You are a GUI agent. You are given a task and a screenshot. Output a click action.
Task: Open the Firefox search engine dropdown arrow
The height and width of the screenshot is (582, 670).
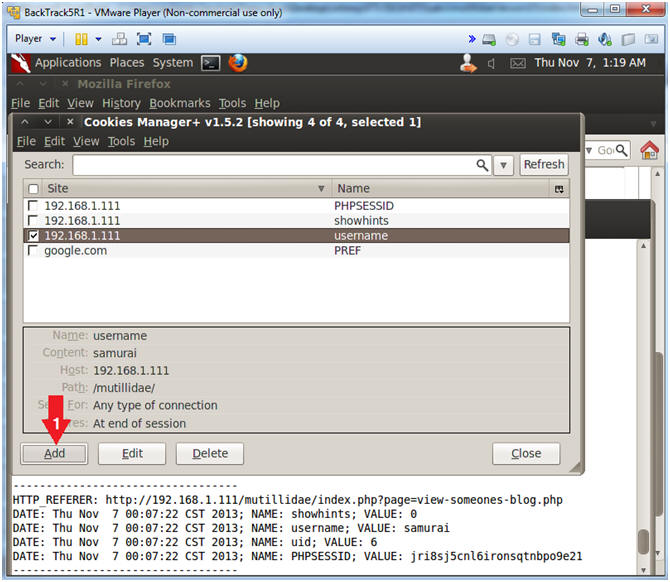point(589,150)
